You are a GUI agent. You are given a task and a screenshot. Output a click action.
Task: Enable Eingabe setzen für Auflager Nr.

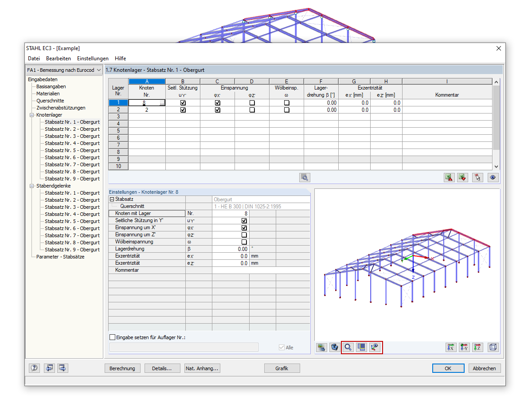(112, 337)
